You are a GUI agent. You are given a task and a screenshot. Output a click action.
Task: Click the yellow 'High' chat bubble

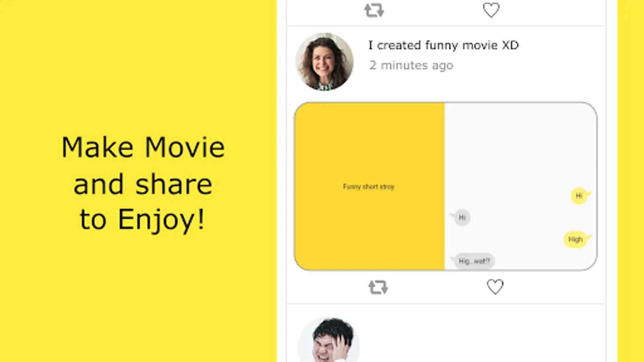576,239
